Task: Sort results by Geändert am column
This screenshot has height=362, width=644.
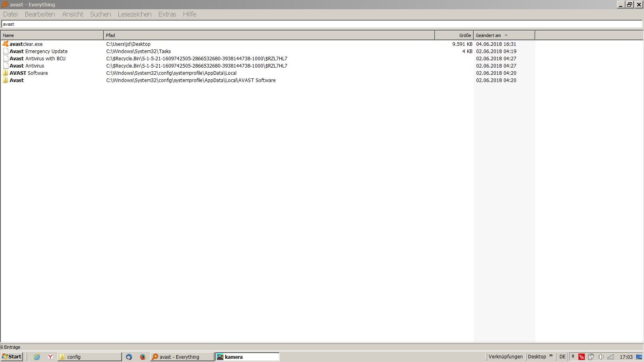Action: click(504, 35)
